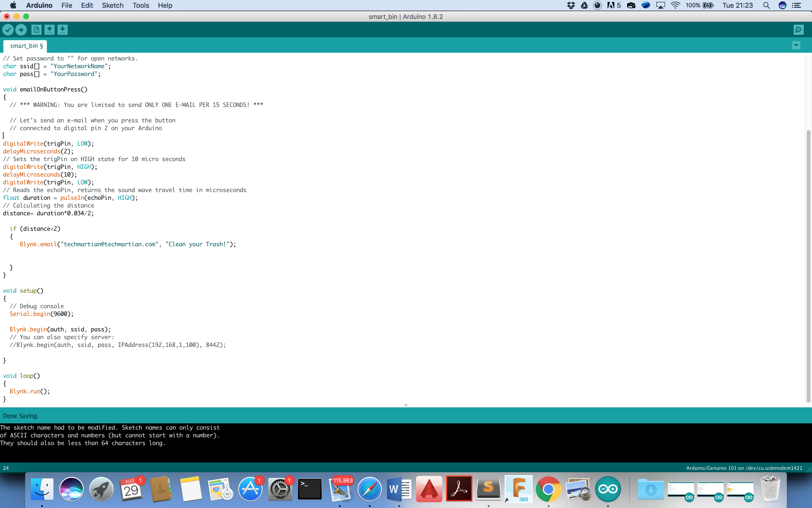Open the Arduino application menu
Image resolution: width=812 pixels, height=508 pixels.
pyautogui.click(x=39, y=5)
